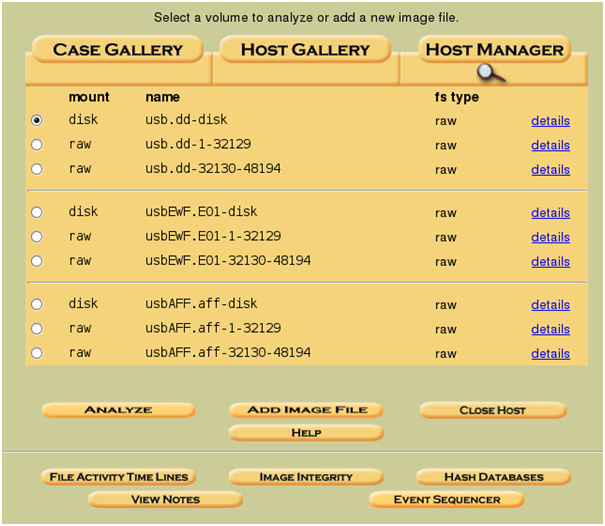
Task: View details for usbEWF.E01-32130-48194
Action: click(x=550, y=262)
